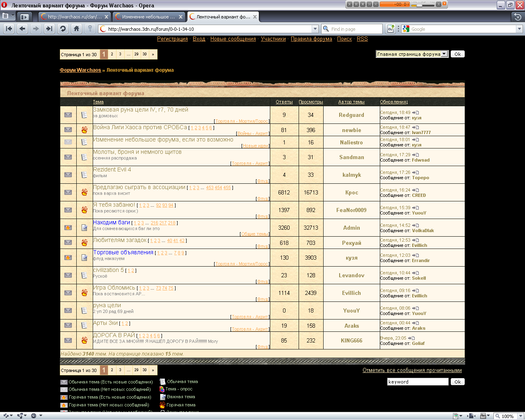Click the page icon for 'civilization 5' topic

click(84, 275)
